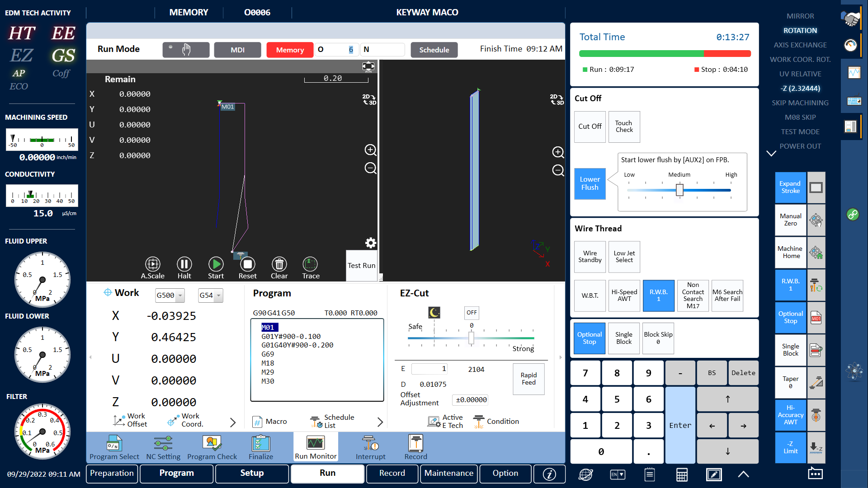868x488 pixels.
Task: Click the A.Scale icon under the plot
Action: click(x=152, y=266)
